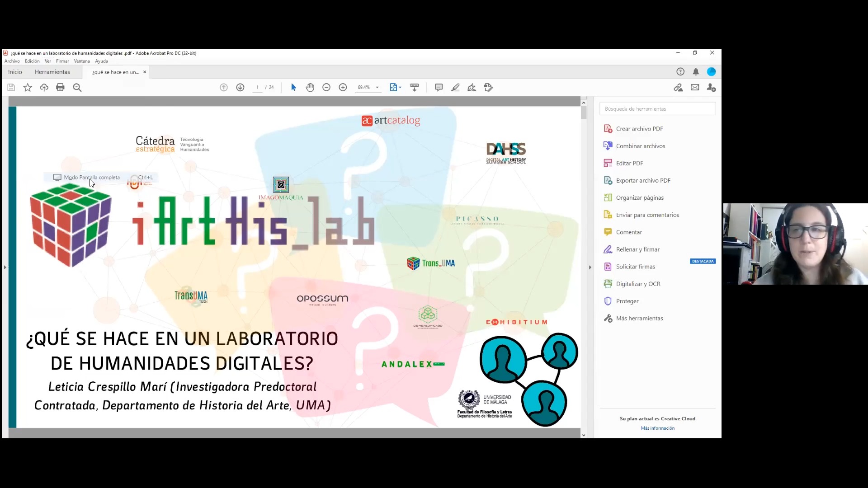
Task: Click the stamp tool icon
Action: coord(488,88)
